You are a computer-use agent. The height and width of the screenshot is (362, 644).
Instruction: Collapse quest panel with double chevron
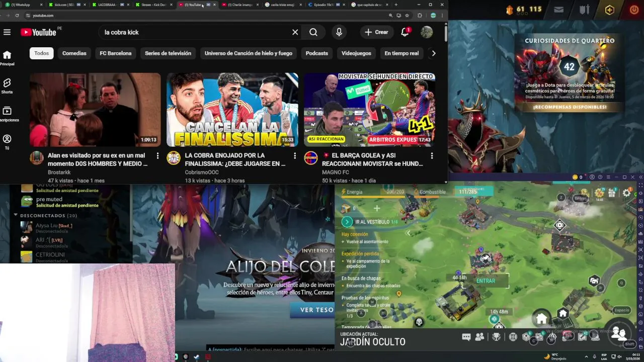pos(408,233)
